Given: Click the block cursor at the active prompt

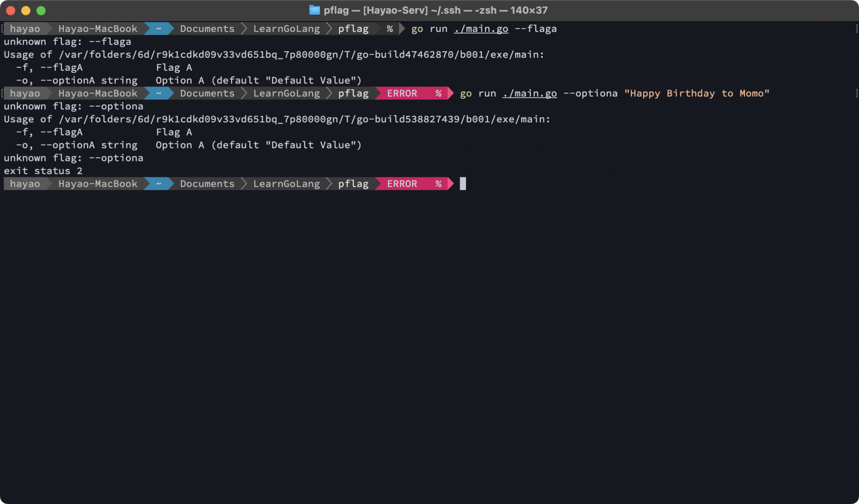Looking at the screenshot, I should point(463,183).
